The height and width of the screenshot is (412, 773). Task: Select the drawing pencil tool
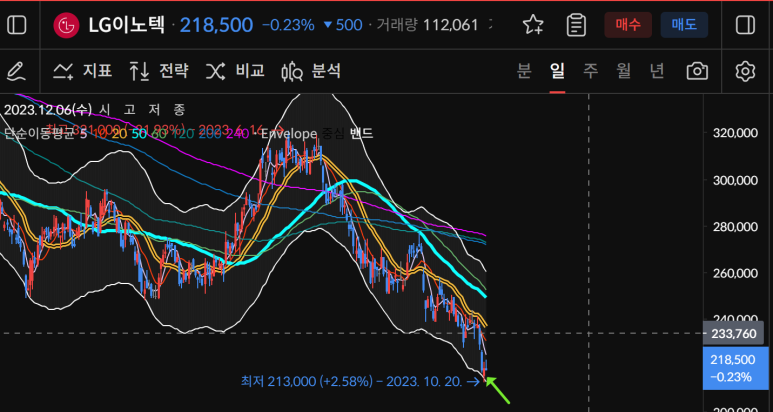[x=17, y=72]
